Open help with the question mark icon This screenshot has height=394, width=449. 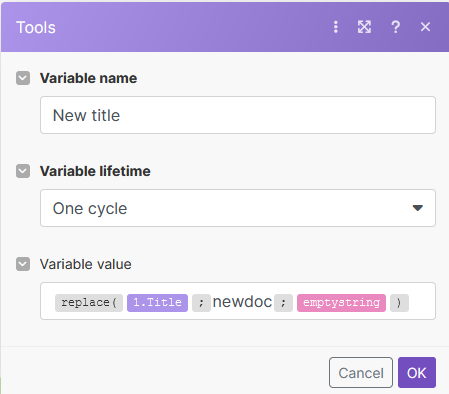click(x=395, y=27)
